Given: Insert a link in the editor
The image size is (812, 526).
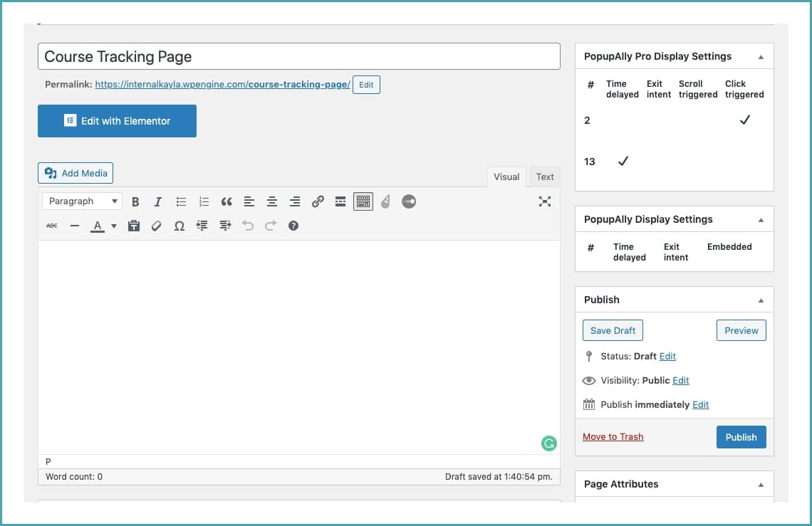Looking at the screenshot, I should coord(318,201).
